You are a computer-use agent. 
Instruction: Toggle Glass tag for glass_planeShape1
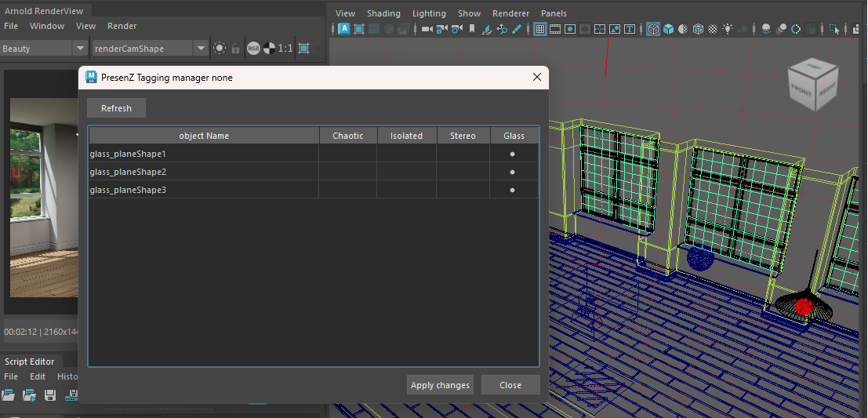[513, 154]
